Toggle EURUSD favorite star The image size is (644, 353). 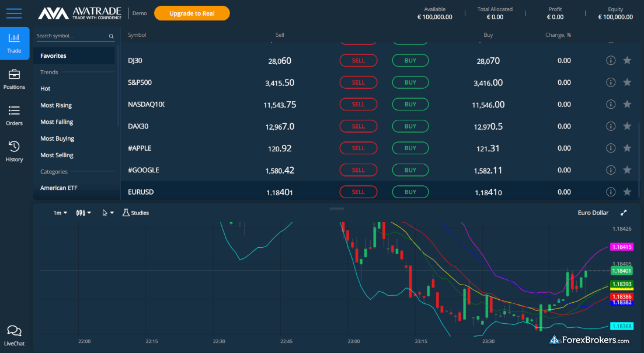[x=627, y=192]
